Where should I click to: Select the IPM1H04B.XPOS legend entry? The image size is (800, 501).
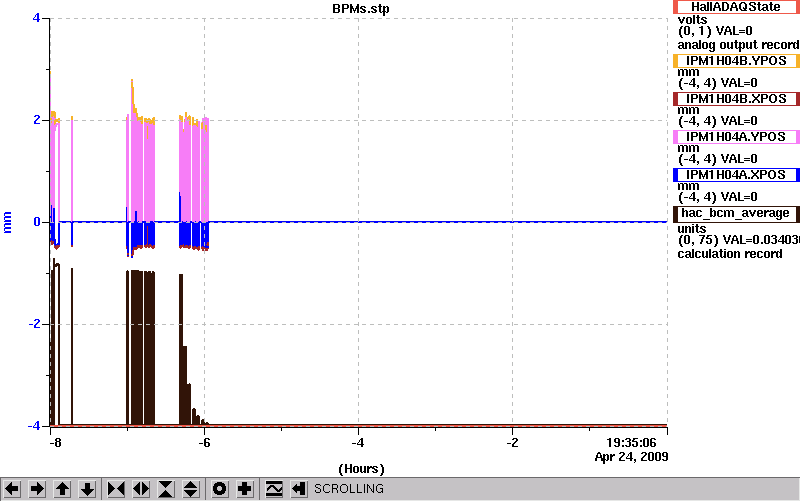[736, 99]
